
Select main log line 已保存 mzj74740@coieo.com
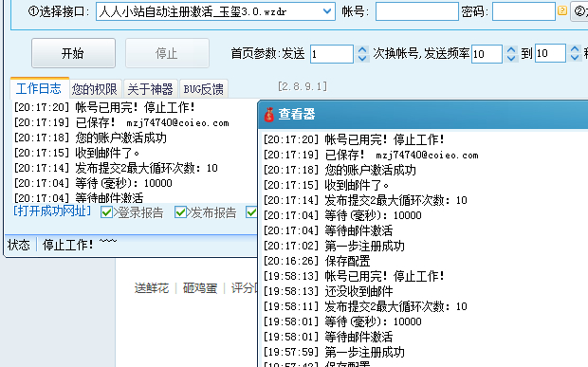pos(121,122)
